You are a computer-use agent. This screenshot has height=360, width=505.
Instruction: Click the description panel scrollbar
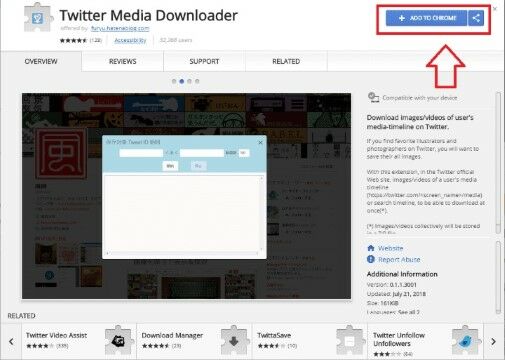pyautogui.click(x=498, y=162)
